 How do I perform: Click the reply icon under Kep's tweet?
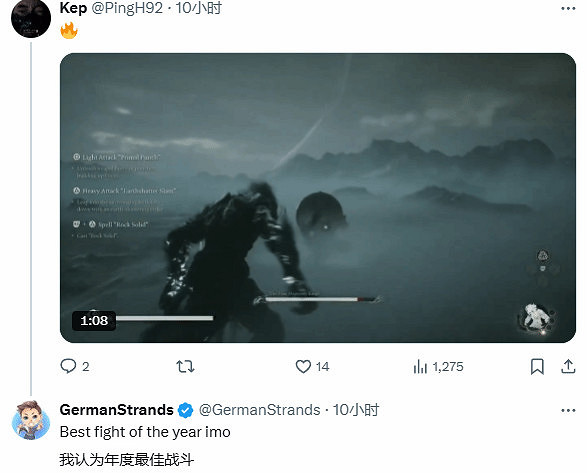[68, 366]
